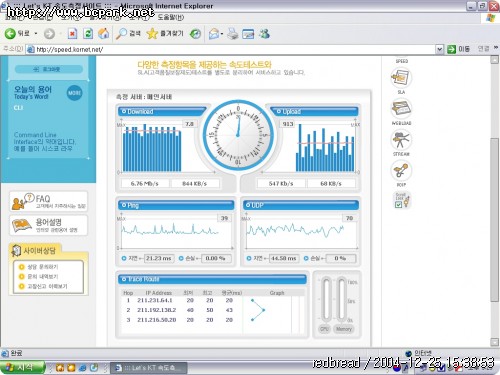Open the Home page icon in toolbar
Image resolution: width=500 pixels, height=375 pixels.
pyautogui.click(x=104, y=33)
